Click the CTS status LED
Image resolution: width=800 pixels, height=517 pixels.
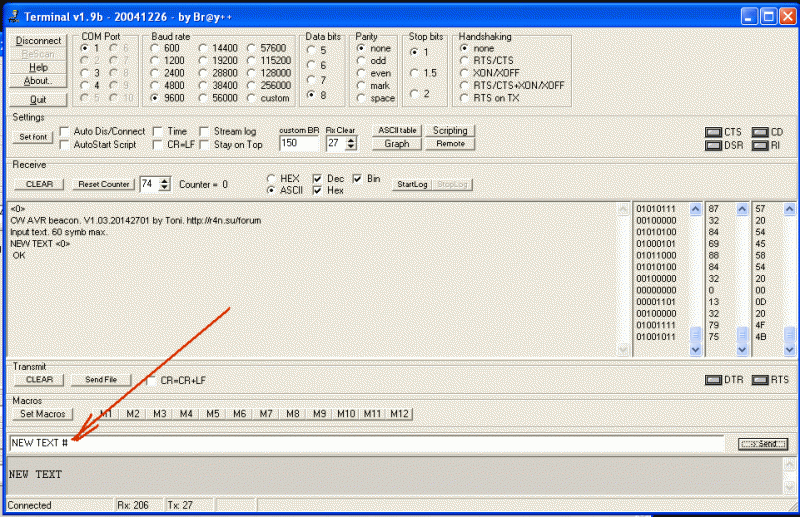[x=713, y=132]
